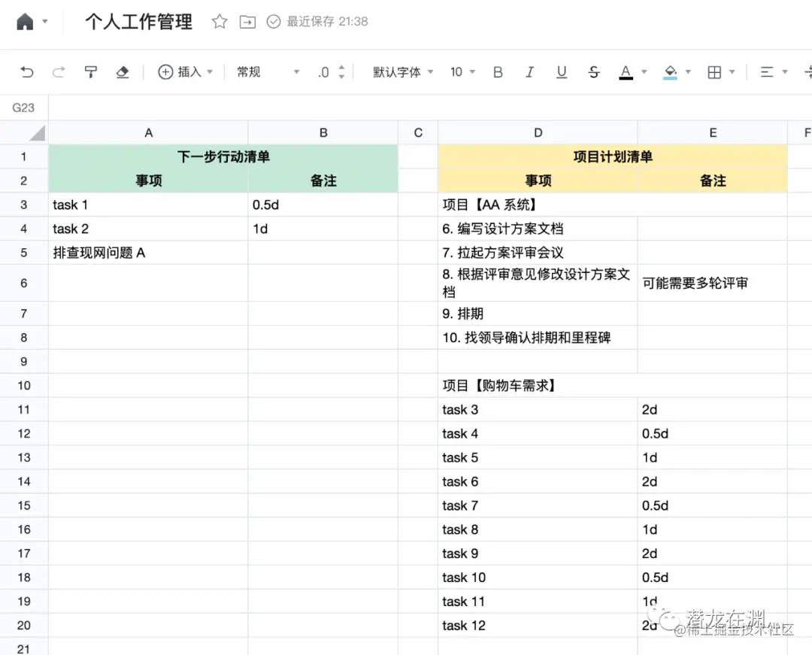Select row 10 header
The height and width of the screenshot is (655, 812).
[24, 385]
